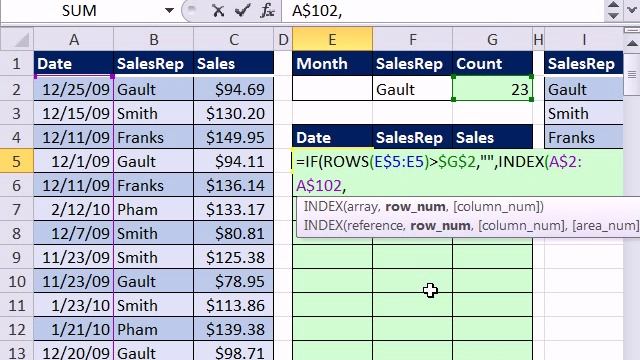Click the split box above scrollbar

pyautogui.click(x=632, y=30)
